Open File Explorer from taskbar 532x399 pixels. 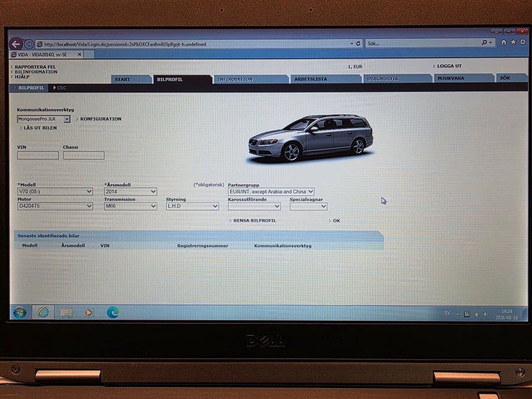66,312
